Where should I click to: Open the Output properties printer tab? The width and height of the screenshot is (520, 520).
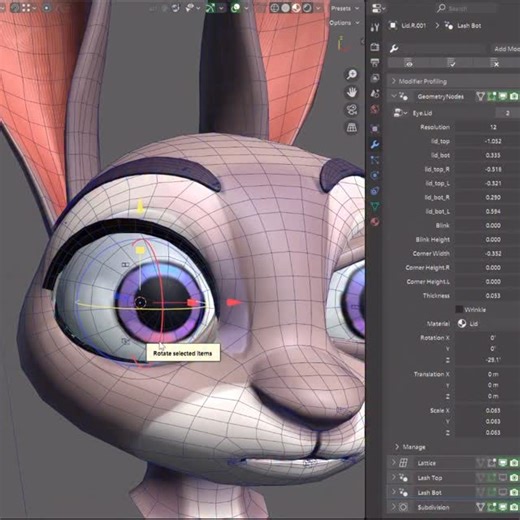coord(375,62)
